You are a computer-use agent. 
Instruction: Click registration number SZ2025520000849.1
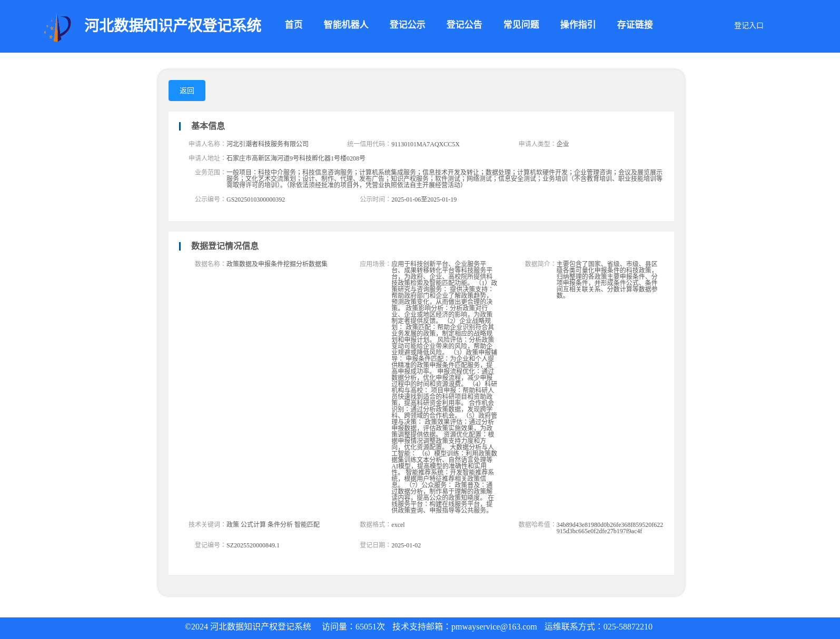253,545
